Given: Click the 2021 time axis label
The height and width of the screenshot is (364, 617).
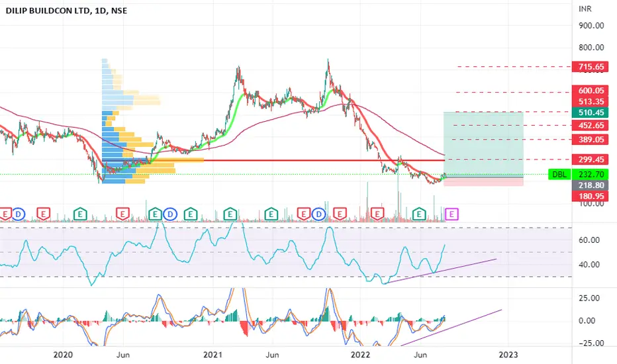Looking at the screenshot, I should pyautogui.click(x=213, y=355).
